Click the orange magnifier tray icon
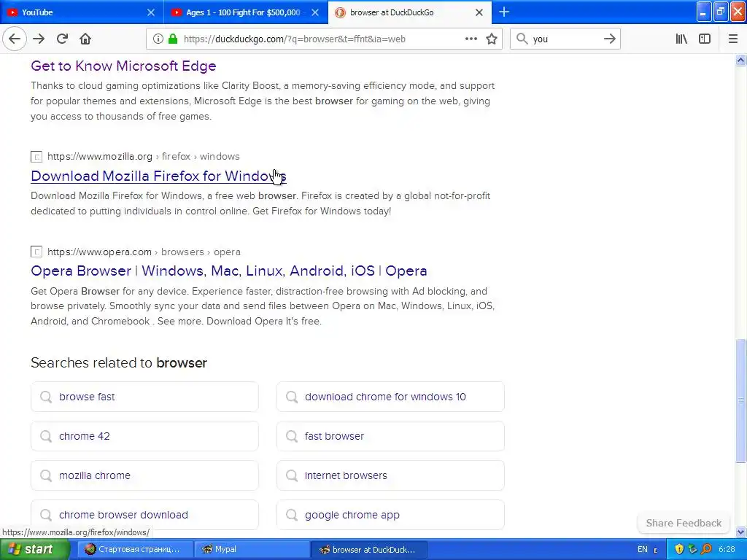Screen dimensions: 747x560 (706, 549)
